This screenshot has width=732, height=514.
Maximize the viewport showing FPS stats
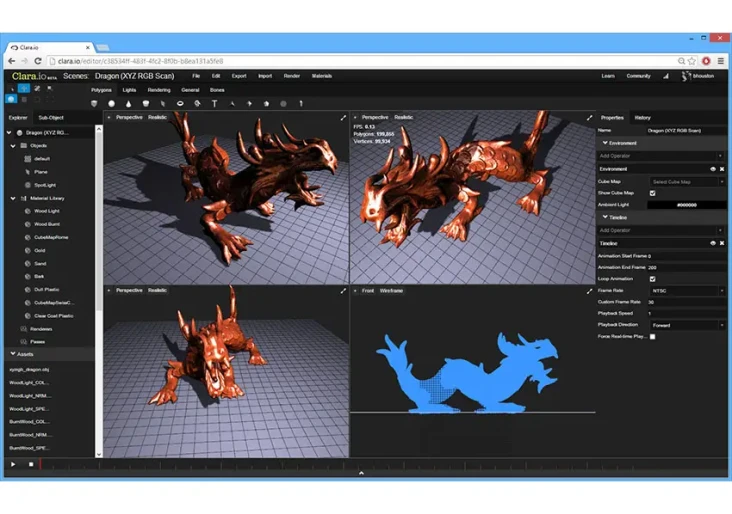coord(589,118)
